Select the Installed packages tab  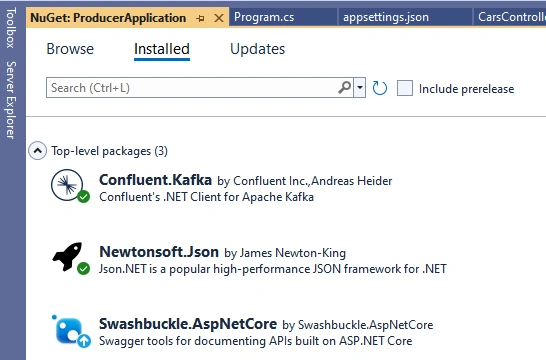point(162,49)
